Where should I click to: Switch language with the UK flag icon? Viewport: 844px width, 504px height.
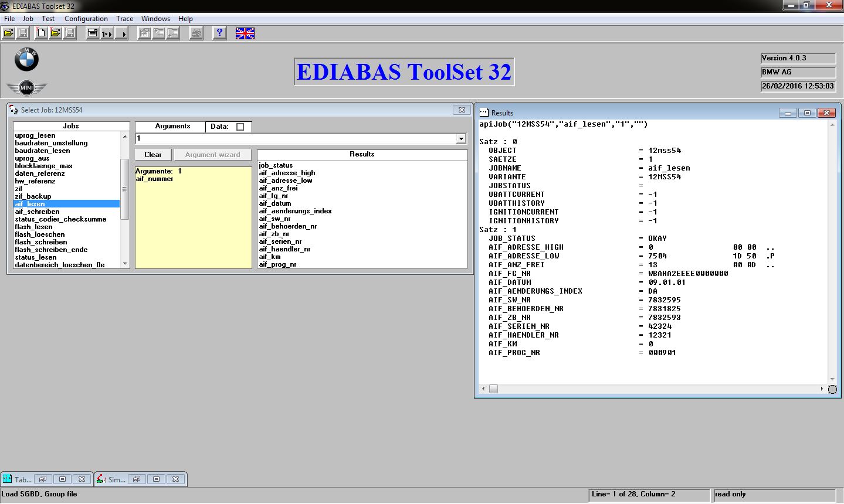tap(245, 33)
